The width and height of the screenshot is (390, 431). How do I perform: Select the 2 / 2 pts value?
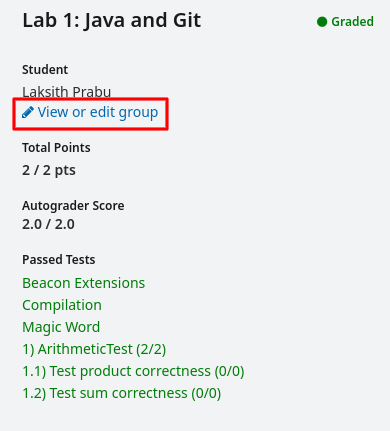[x=49, y=170]
